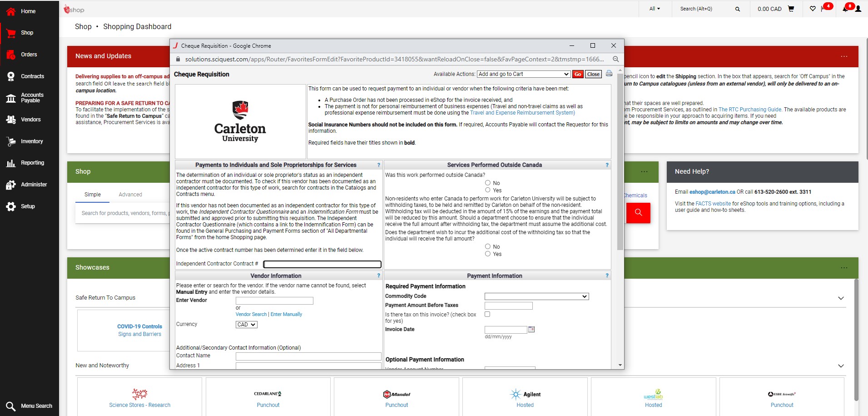
Task: Open the Currency CAD dropdown
Action: coord(246,325)
